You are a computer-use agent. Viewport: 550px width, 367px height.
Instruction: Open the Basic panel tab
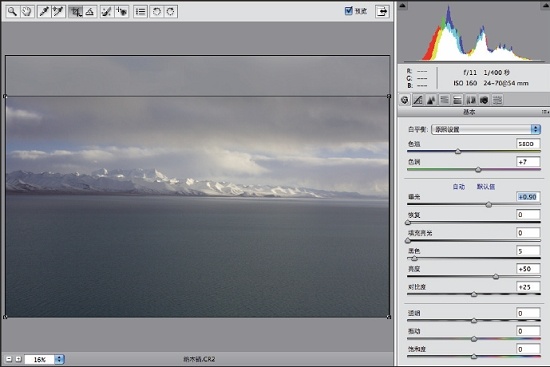pos(404,100)
